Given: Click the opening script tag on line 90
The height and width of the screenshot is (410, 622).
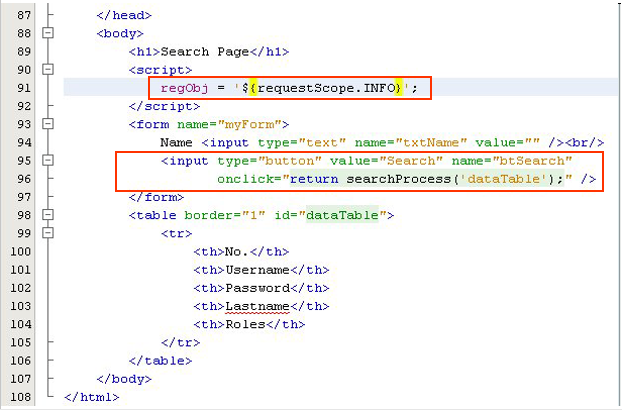Looking at the screenshot, I should (160, 70).
